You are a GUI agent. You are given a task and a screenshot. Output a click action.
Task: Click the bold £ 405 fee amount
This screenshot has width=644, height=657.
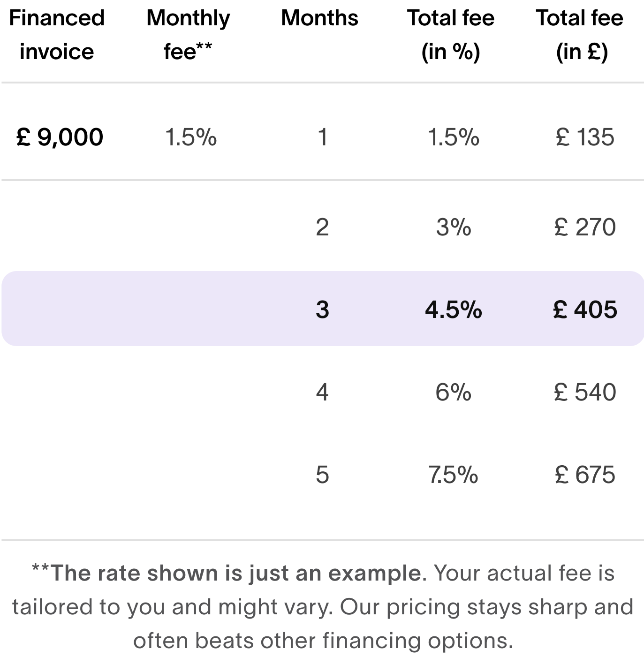pyautogui.click(x=584, y=310)
